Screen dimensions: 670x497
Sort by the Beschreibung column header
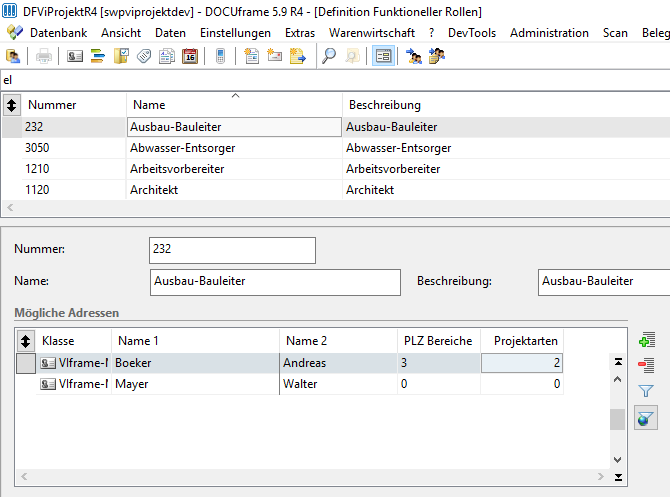coord(506,105)
